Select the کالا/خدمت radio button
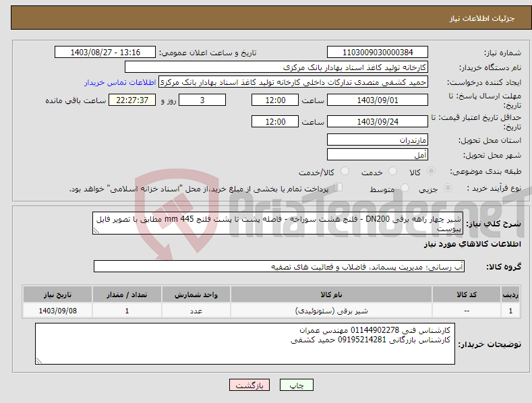Image resolution: width=532 pixels, height=403 pixels. [345, 171]
